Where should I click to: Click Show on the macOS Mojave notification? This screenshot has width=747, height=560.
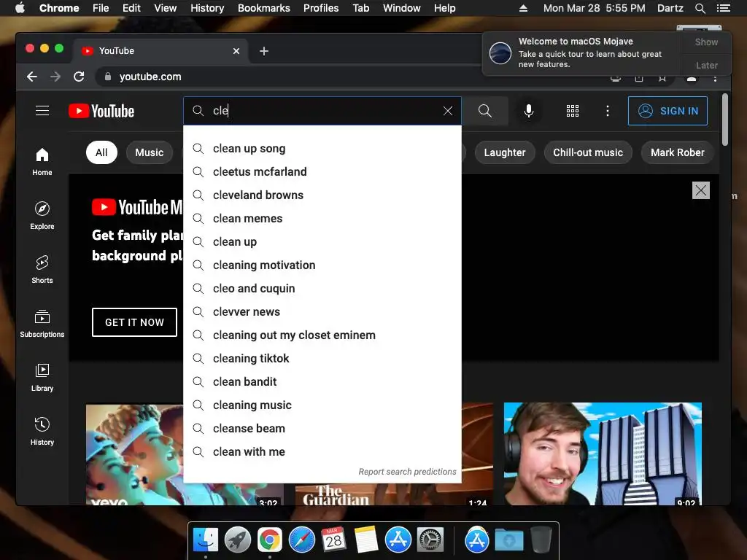706,42
